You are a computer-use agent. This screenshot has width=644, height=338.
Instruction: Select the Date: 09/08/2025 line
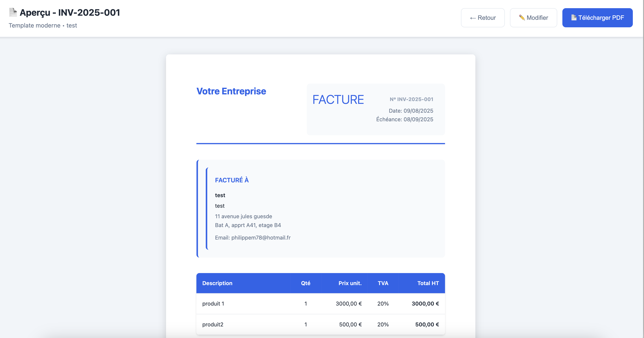click(x=411, y=111)
